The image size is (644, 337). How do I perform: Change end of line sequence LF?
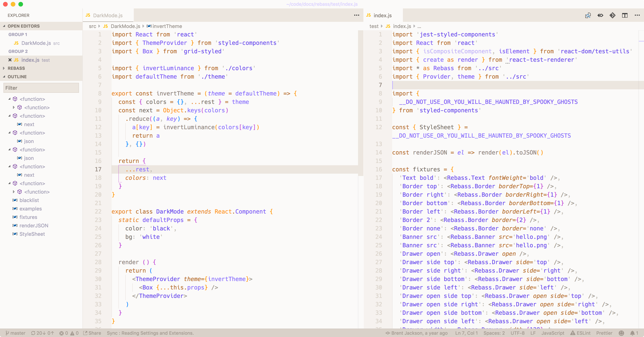[533, 333]
